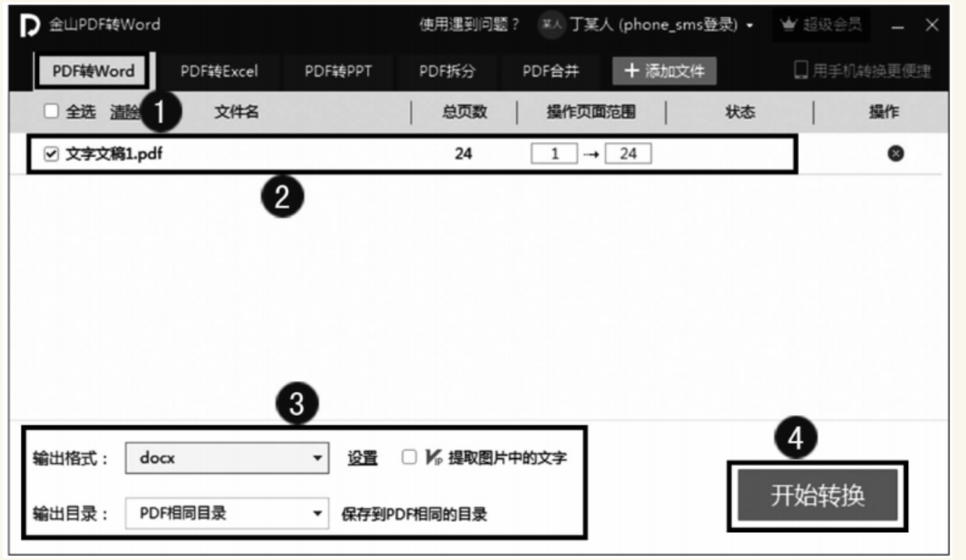Click the start page field showing 1
The image size is (966, 560).
[554, 154]
